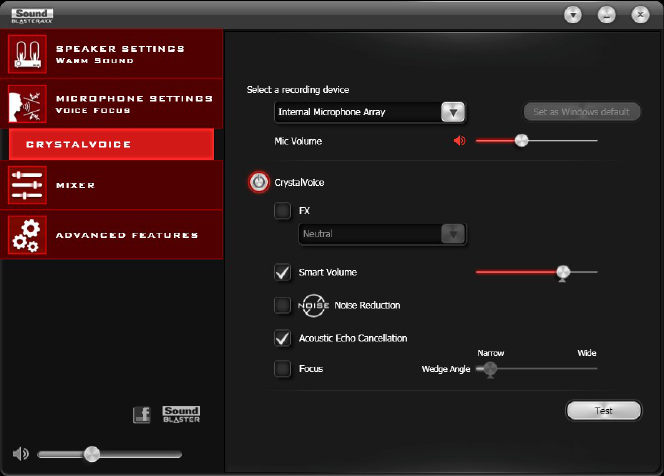Toggle the CrystalVoice power button
The width and height of the screenshot is (664, 476).
(x=259, y=183)
